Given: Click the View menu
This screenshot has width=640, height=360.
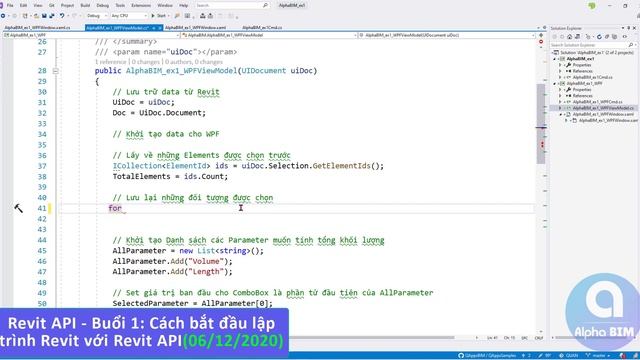Looking at the screenshot, I should pos(38,5).
